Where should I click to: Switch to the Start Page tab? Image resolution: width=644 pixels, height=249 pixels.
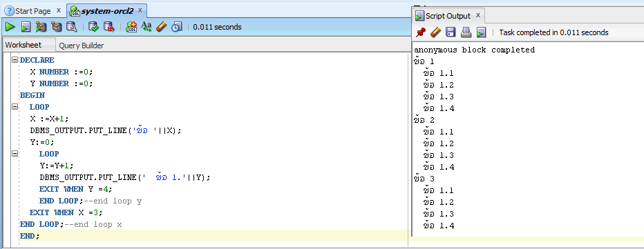click(x=33, y=11)
